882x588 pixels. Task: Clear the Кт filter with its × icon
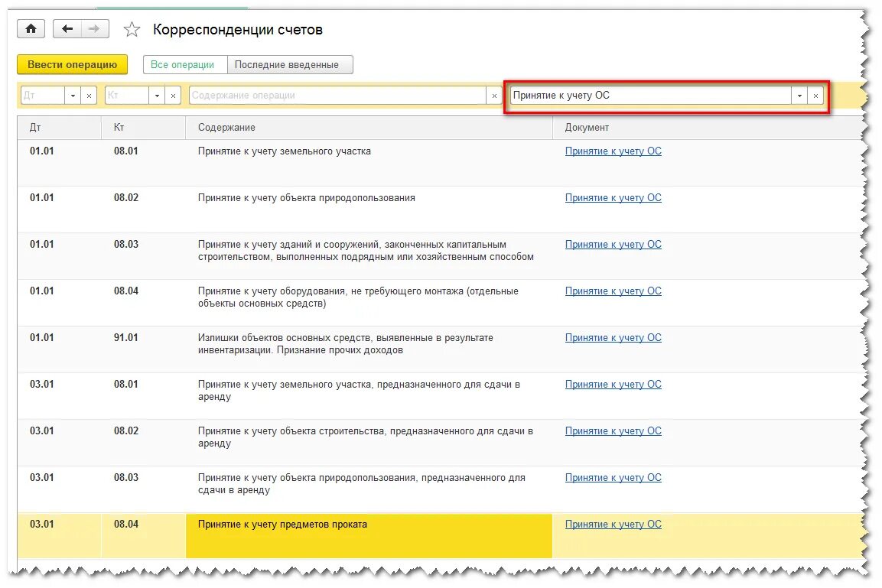click(x=174, y=95)
